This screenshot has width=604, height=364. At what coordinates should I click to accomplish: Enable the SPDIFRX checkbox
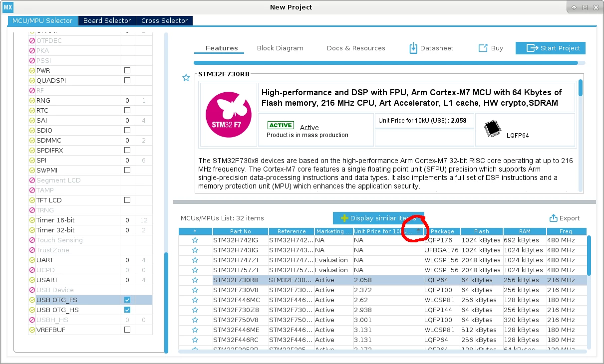click(127, 150)
